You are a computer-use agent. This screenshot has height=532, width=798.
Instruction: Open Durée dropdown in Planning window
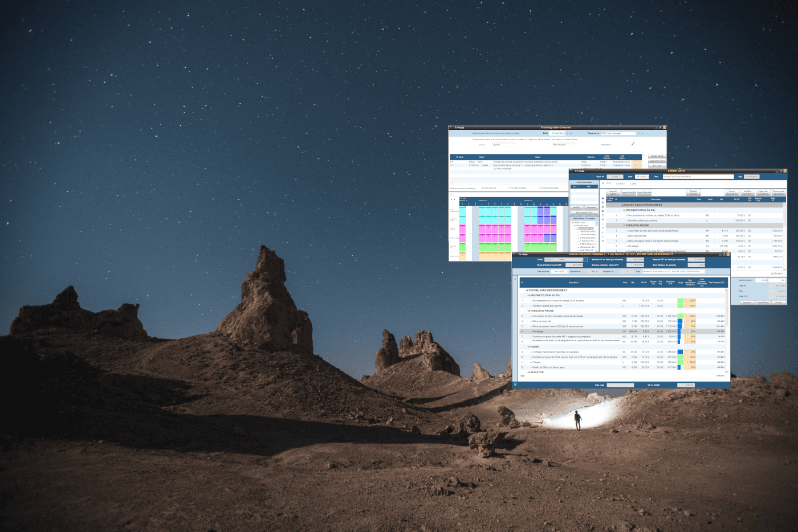[x=504, y=145]
